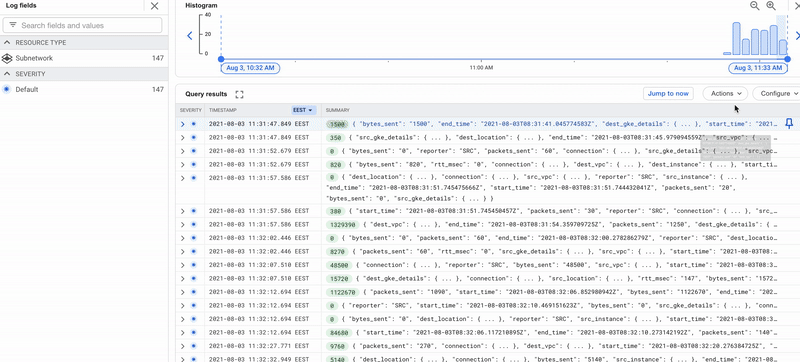The height and width of the screenshot is (362, 800).
Task: Expand the log entry with 380 bytes
Action: [183, 211]
